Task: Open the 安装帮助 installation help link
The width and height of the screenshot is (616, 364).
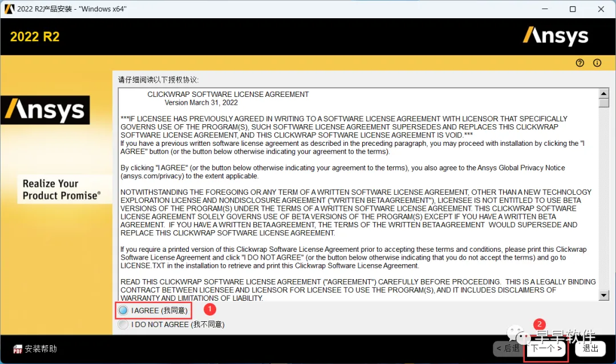Action: [41, 349]
